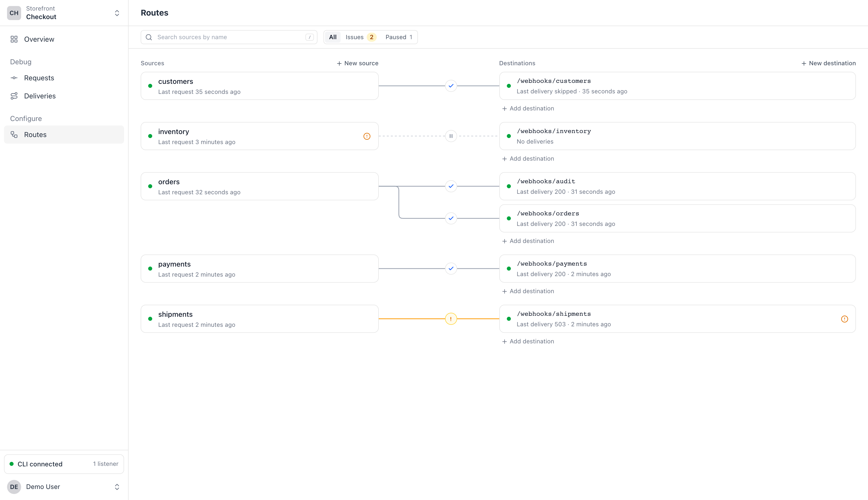Image resolution: width=868 pixels, height=500 pixels.
Task: Add destination under /webhooks/shipments
Action: point(528,341)
